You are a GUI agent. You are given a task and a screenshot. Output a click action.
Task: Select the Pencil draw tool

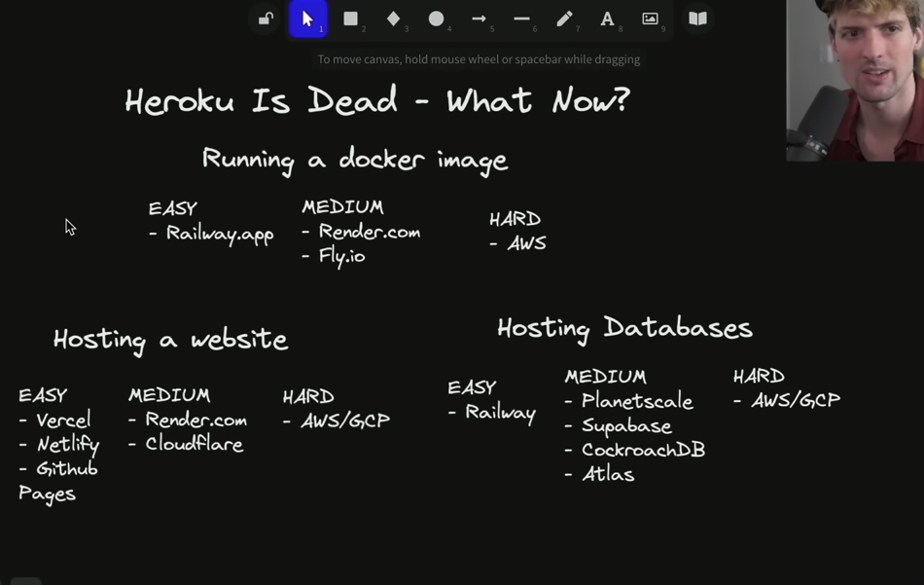pyautogui.click(x=564, y=18)
